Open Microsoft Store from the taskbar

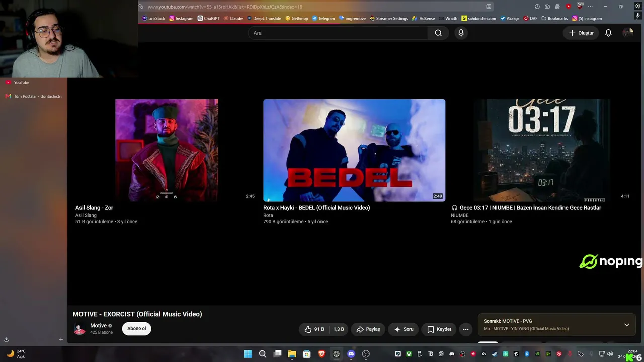click(306, 354)
